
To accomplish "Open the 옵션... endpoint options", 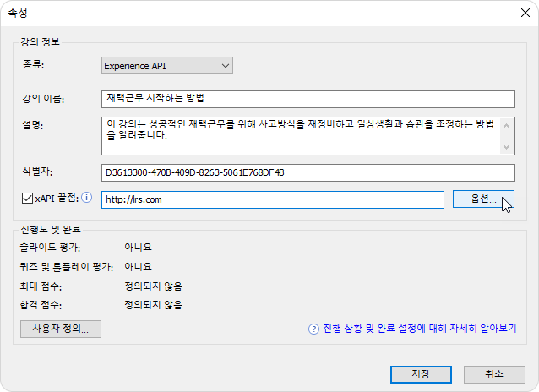I will [x=482, y=199].
